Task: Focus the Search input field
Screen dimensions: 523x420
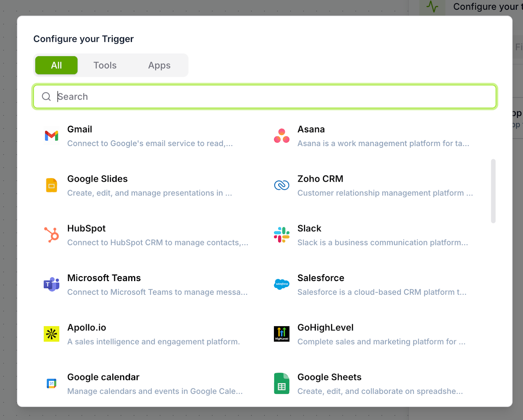Action: point(265,96)
